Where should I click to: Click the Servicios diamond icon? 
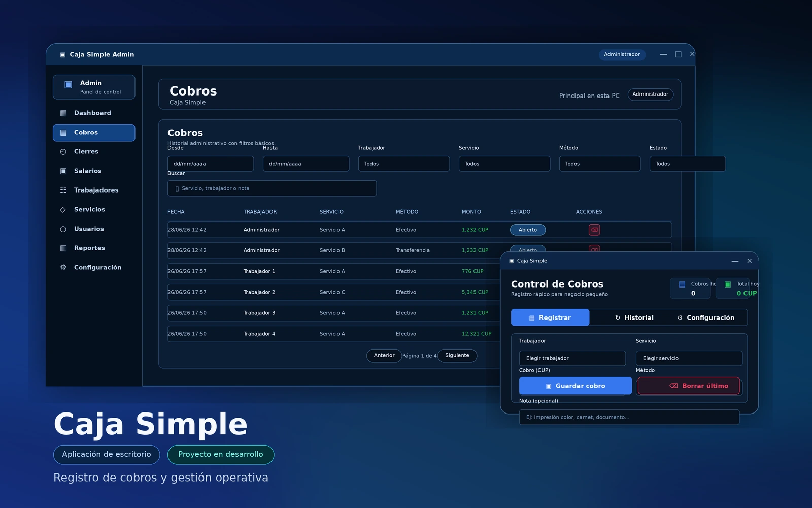click(63, 210)
